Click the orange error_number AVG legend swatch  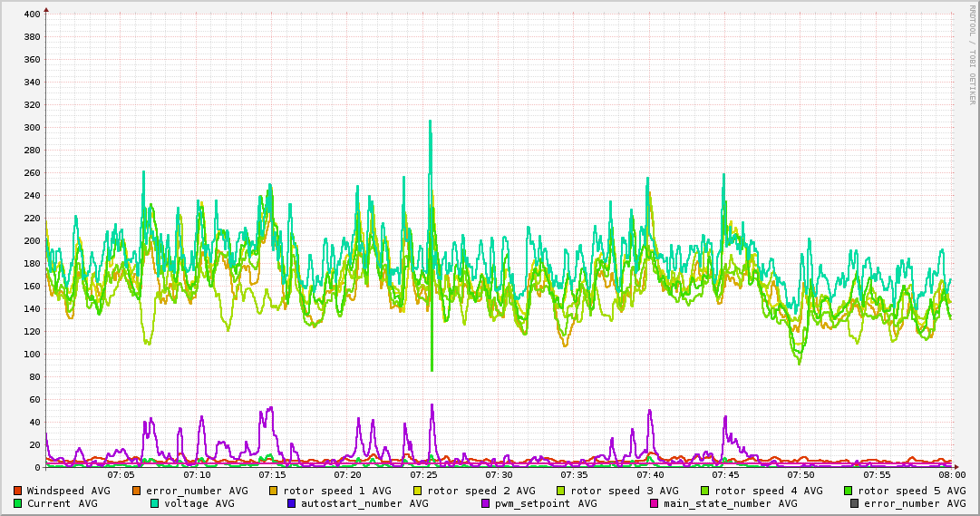136,491
